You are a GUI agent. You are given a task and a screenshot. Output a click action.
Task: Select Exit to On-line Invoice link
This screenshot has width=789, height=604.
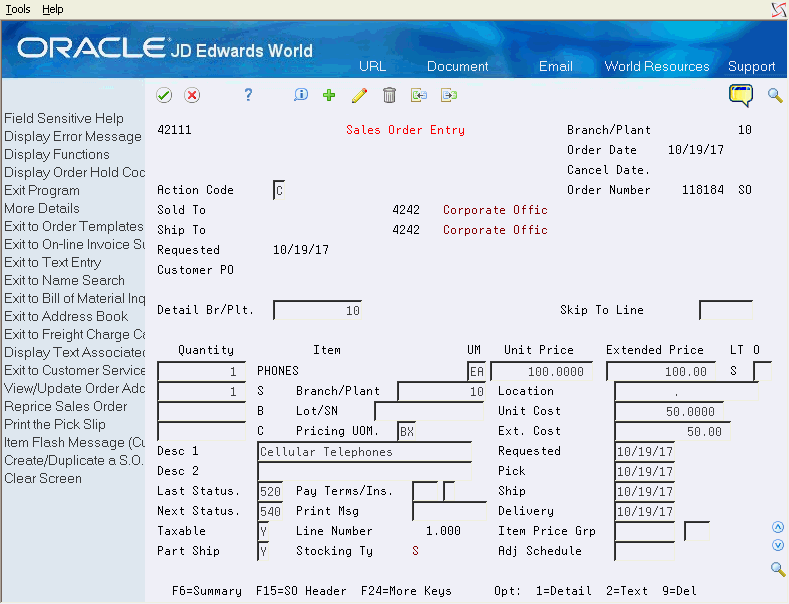[x=74, y=244]
